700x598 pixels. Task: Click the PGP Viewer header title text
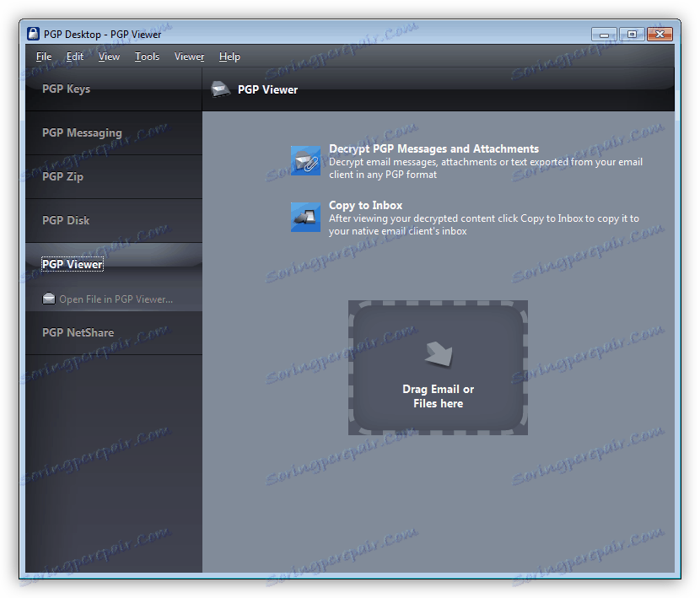(x=267, y=89)
